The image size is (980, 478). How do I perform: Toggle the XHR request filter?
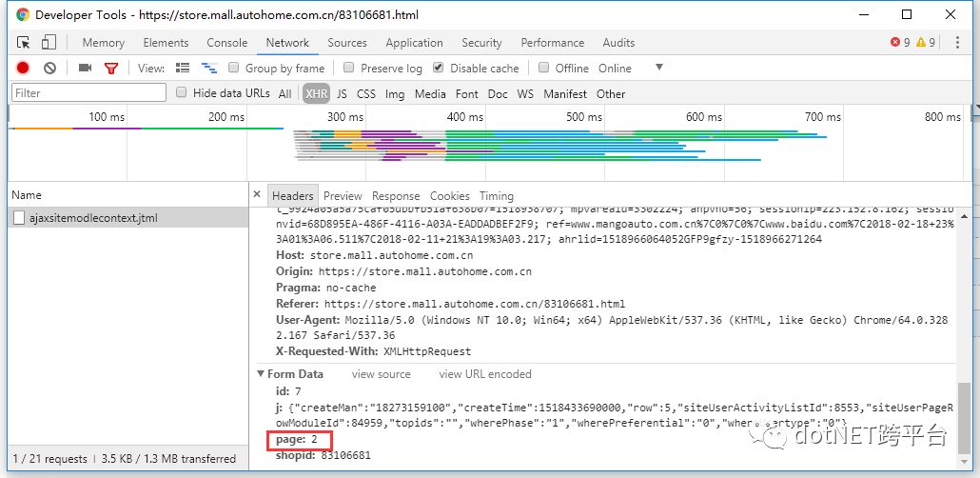pos(317,94)
